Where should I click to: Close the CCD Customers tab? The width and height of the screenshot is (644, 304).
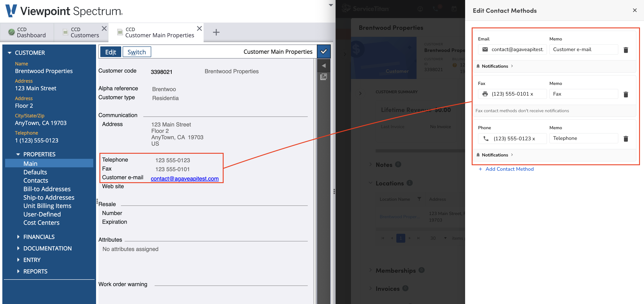[104, 29]
